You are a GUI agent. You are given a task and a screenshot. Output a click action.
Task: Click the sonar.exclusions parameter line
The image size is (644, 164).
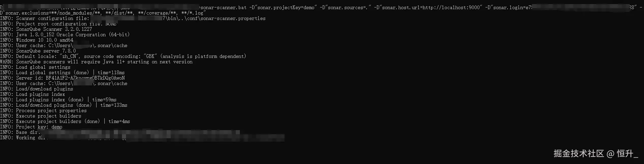103,13
